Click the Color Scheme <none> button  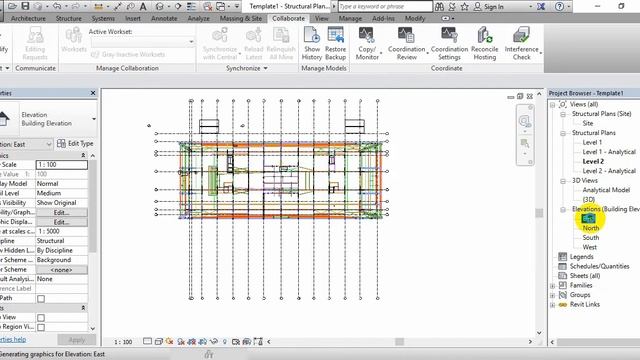(x=61, y=270)
